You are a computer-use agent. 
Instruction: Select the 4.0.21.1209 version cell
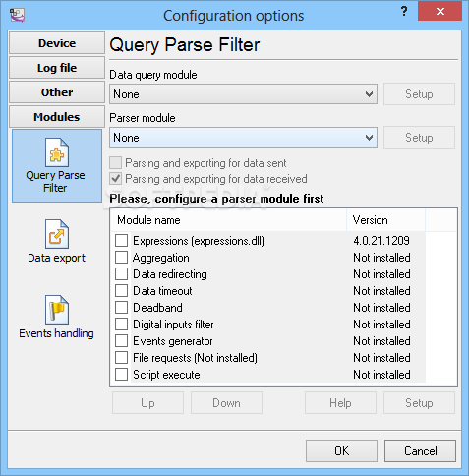click(381, 241)
